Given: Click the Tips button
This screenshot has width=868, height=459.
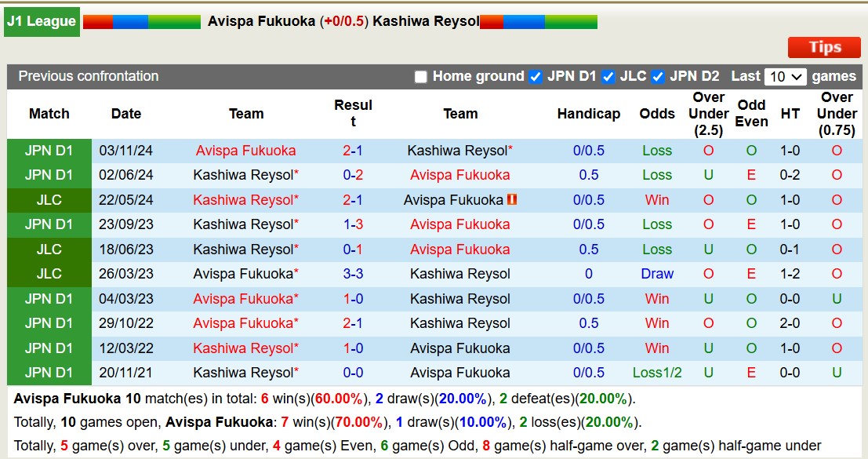Looking at the screenshot, I should click(823, 47).
